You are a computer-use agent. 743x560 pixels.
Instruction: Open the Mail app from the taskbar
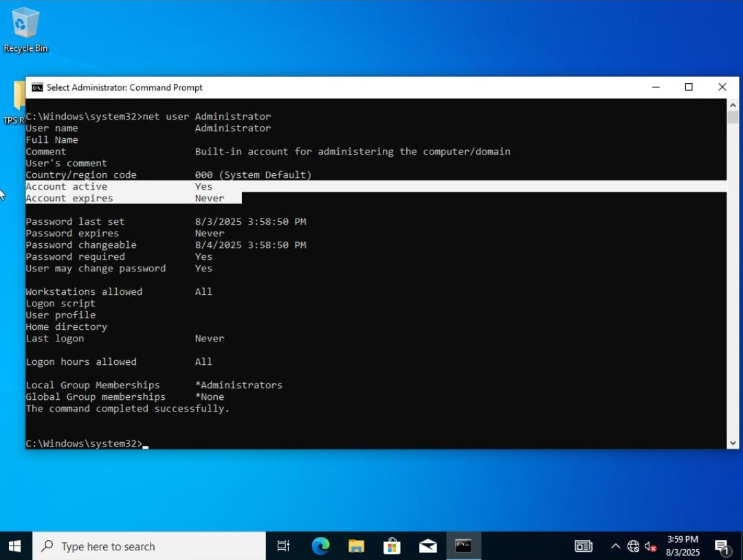click(428, 546)
